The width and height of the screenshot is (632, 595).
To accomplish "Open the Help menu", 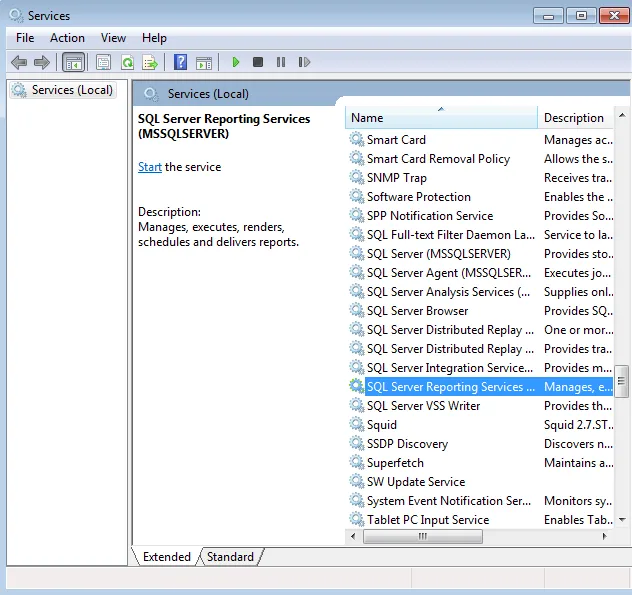I will coord(154,38).
